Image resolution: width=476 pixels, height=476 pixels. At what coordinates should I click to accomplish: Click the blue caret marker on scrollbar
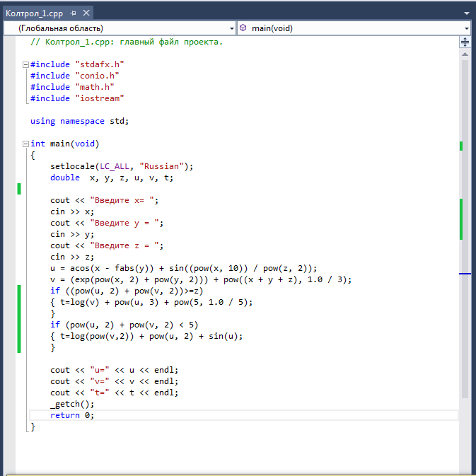click(x=465, y=274)
